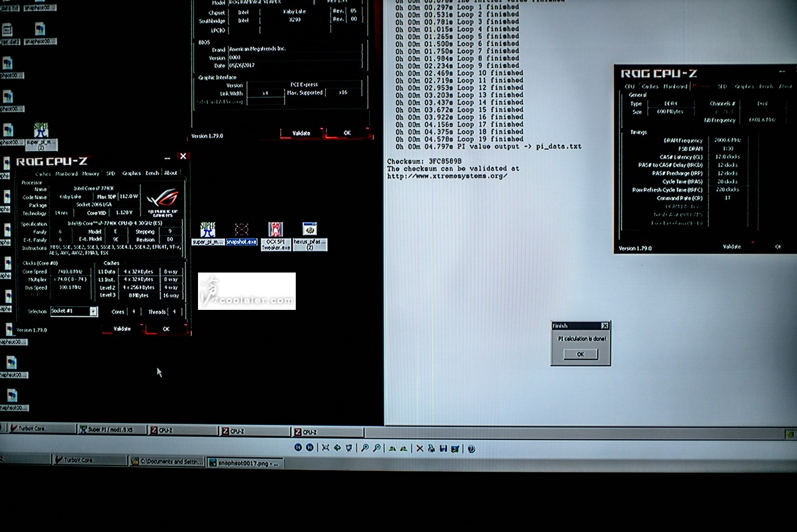Click Validate in the memory timings CPU-Z window
The width and height of the screenshot is (797, 532).
tap(732, 246)
